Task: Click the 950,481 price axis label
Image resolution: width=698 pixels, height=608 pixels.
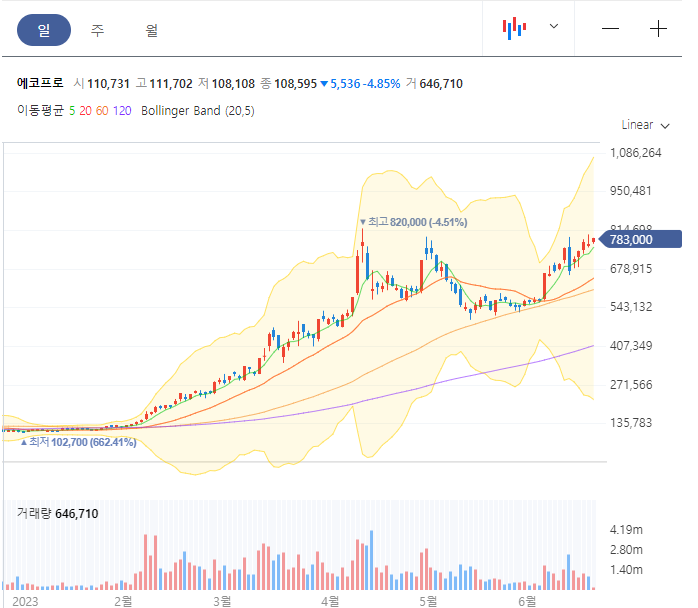Action: pos(631,191)
